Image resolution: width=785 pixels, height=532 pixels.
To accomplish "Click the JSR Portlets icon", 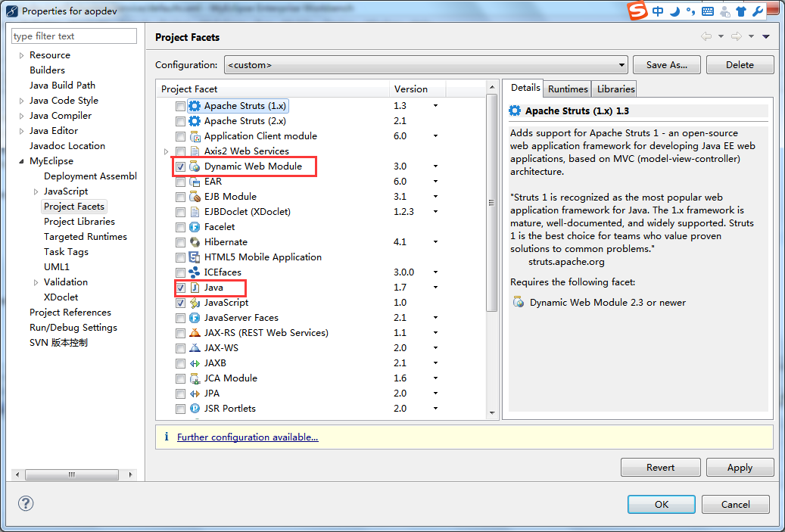I will tap(195, 409).
